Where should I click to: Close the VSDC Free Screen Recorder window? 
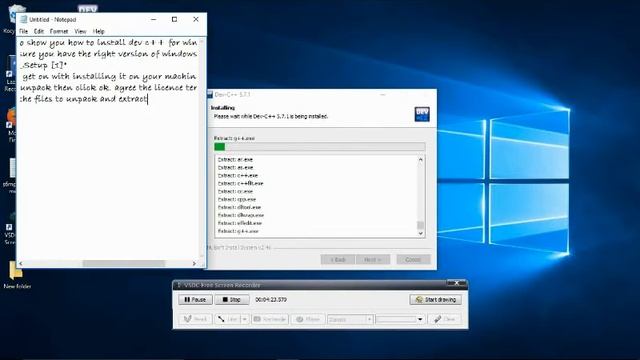coord(457,283)
